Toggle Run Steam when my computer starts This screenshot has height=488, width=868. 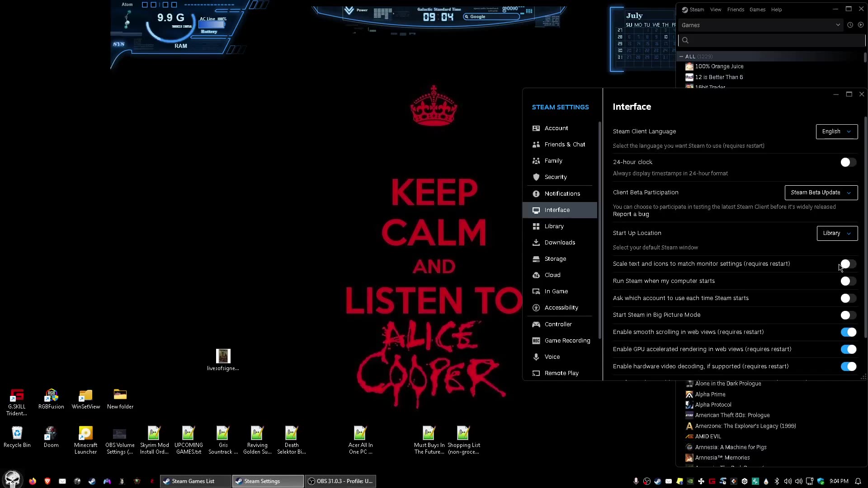[x=848, y=281]
